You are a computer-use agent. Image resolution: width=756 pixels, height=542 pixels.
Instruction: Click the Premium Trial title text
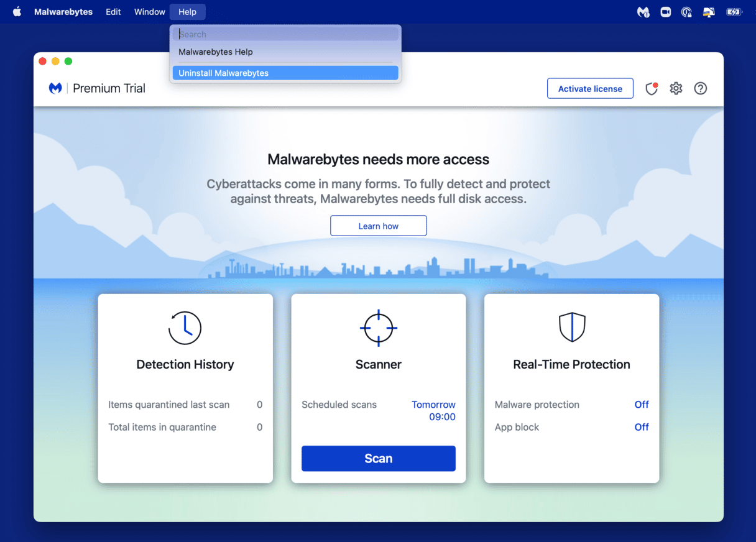click(x=109, y=88)
